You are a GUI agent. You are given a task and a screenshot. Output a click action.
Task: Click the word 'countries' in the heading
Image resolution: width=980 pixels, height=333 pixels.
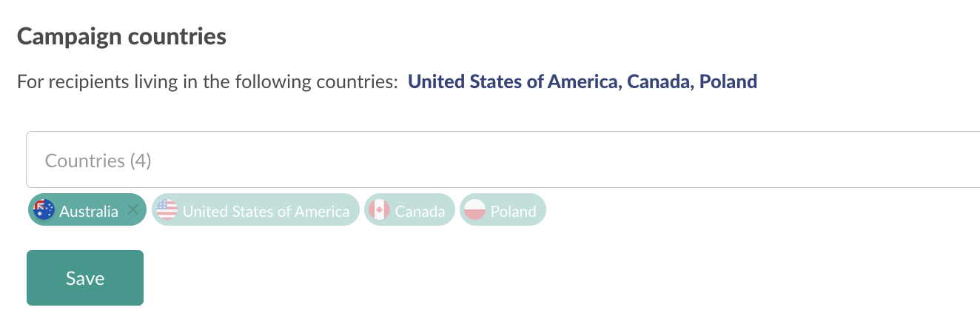[x=175, y=36]
